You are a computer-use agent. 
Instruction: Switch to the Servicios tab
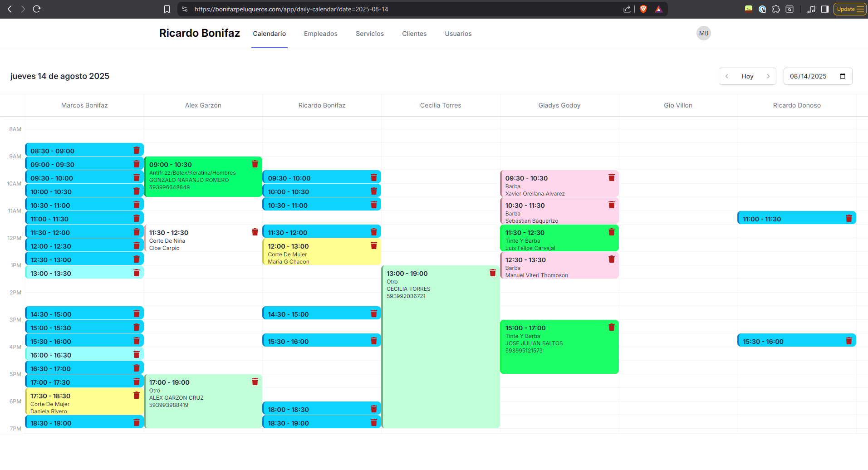pos(369,34)
